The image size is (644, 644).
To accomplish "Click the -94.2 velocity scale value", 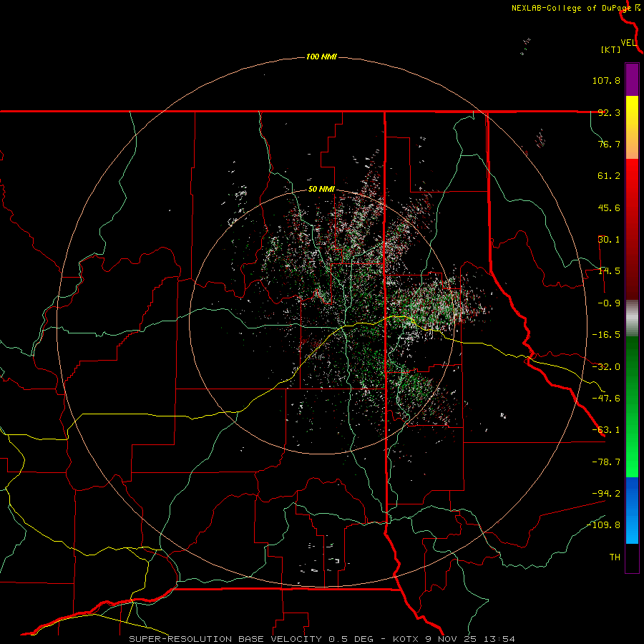I will [x=606, y=493].
